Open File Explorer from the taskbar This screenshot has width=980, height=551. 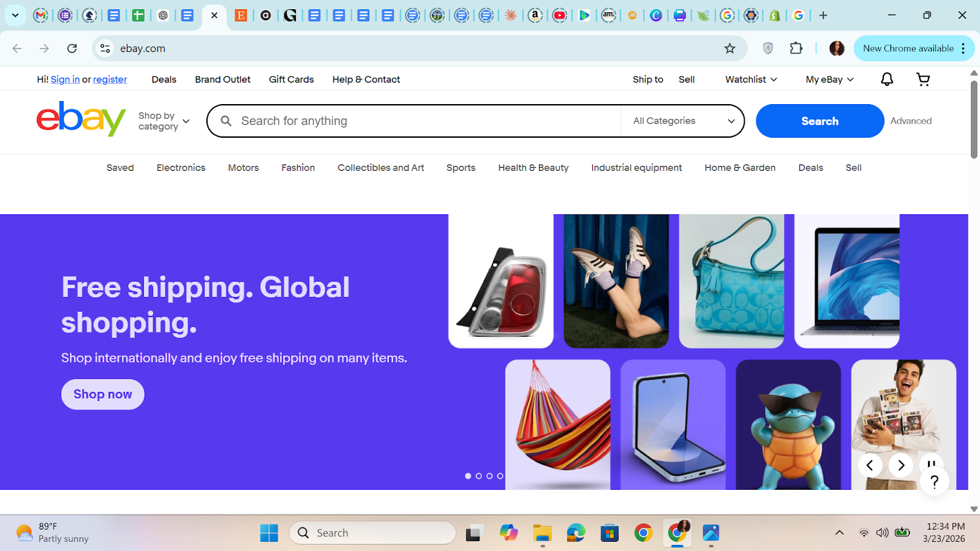click(x=542, y=533)
